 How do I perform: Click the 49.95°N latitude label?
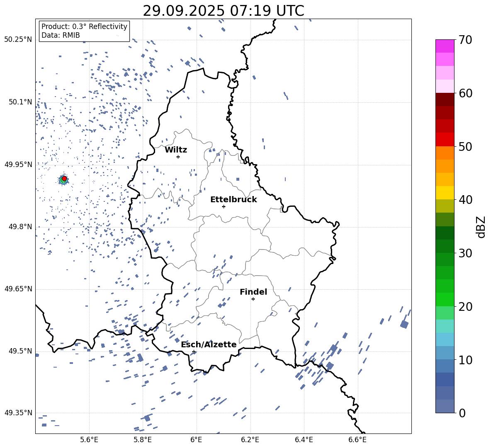pyautogui.click(x=18, y=164)
